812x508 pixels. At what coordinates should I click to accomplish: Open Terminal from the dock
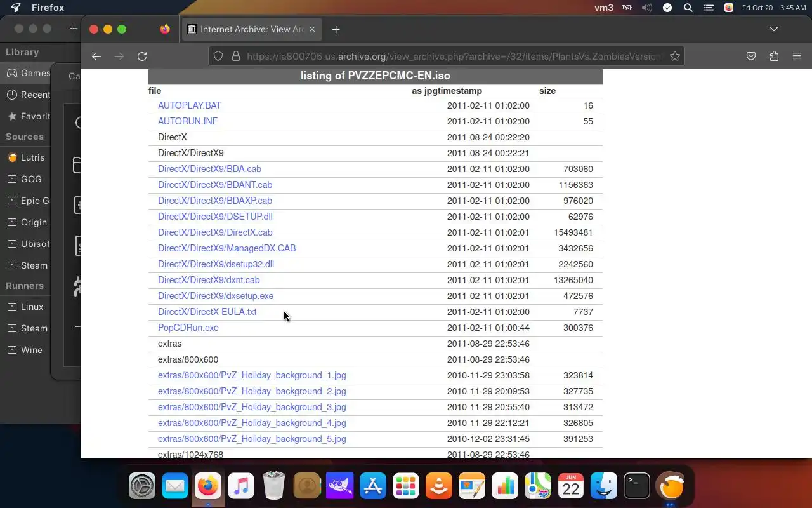coord(637,486)
